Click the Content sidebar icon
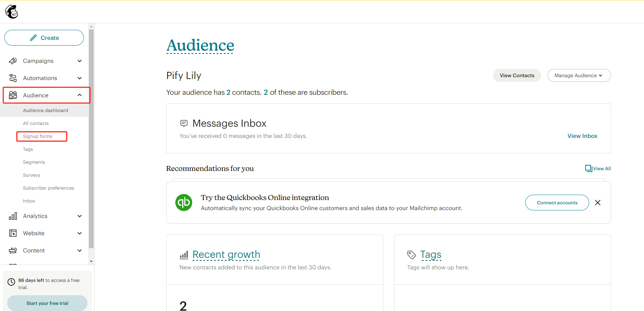The height and width of the screenshot is (311, 644). tap(13, 250)
